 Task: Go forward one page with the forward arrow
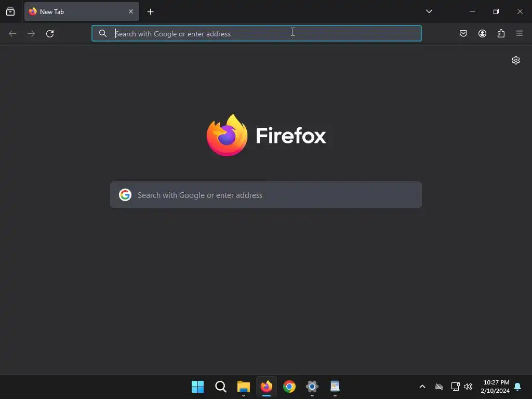(x=31, y=34)
